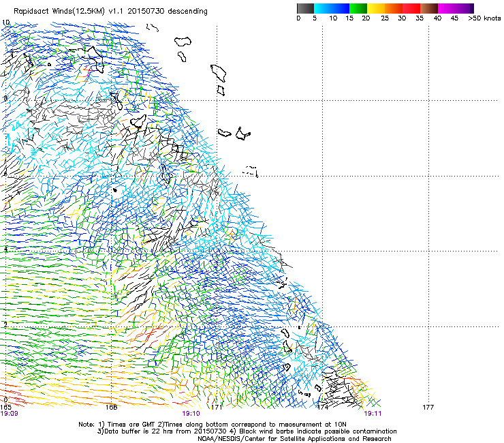The height and width of the screenshot is (443, 504).
Task: Click the '35' legend label
Action: pyautogui.click(x=420, y=18)
